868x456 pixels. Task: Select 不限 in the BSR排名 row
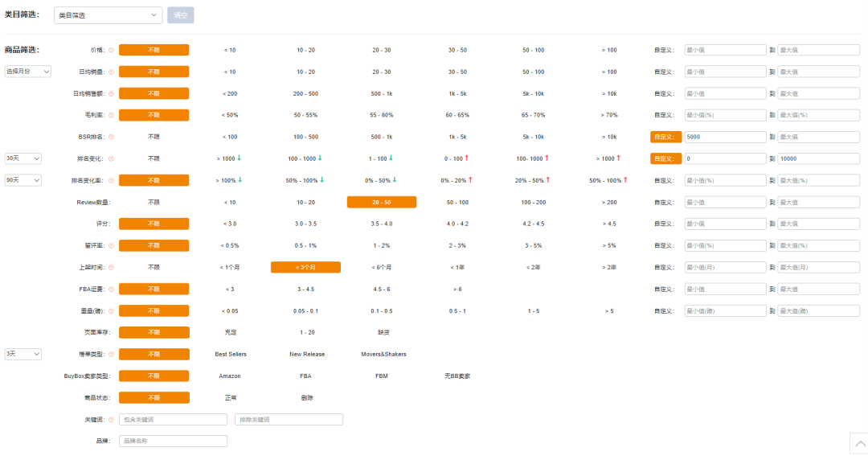tap(154, 137)
